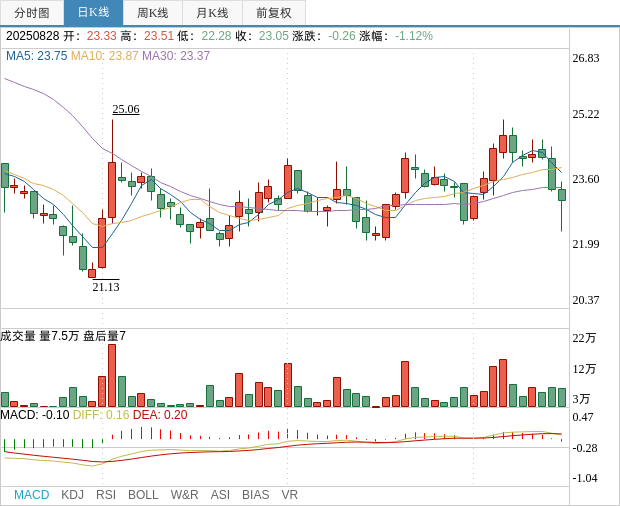Click the 26.83 price axis label
Screen dimensions: 620x506
[586, 58]
